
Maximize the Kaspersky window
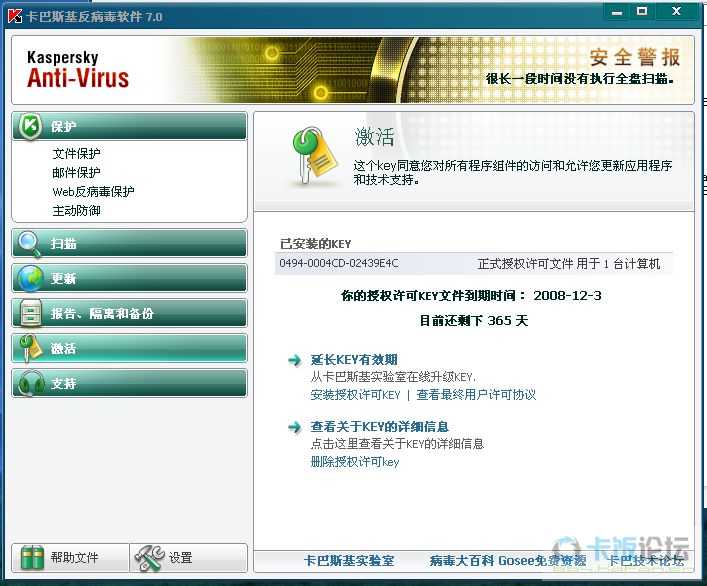click(642, 12)
